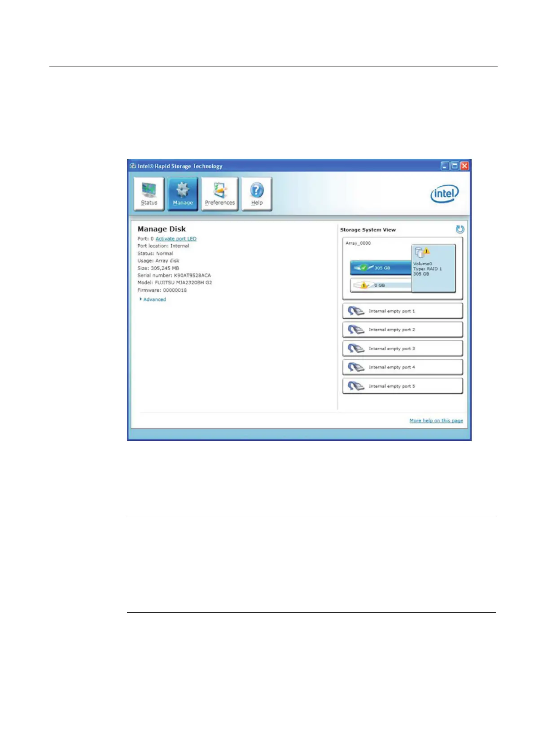Click the cable icon for empty port 3
Image resolution: width=534 pixels, height=756 pixels.
point(356,349)
